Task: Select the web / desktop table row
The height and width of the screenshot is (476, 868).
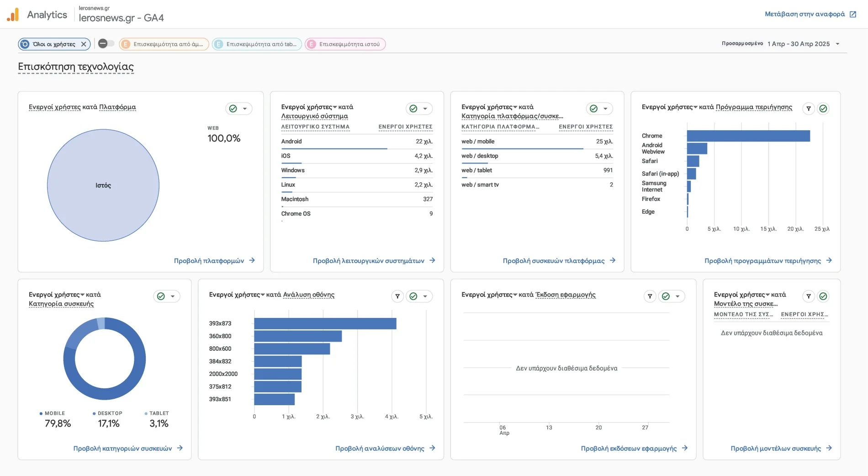Action: point(536,156)
